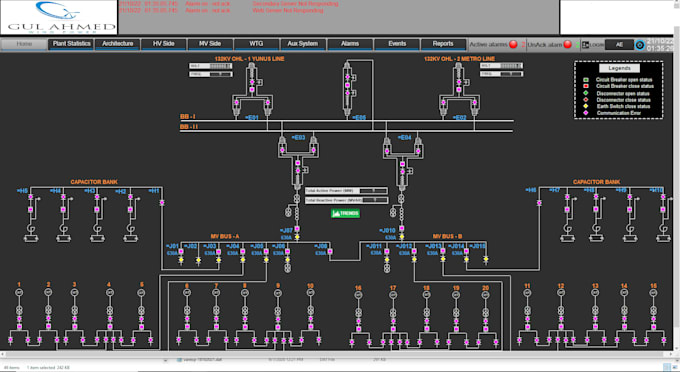
Task: Click the =H6 capacitor bank feeder indicator
Action: point(539,202)
